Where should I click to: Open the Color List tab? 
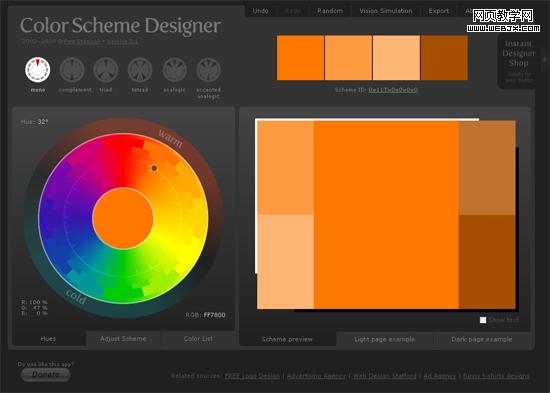(198, 339)
